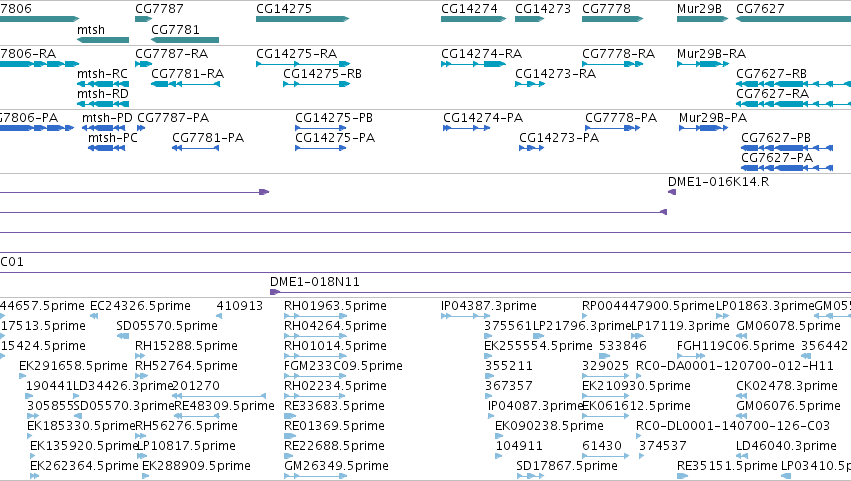The height and width of the screenshot is (481, 851).
Task: Click transcript label CG14273-RA
Action: tap(555, 74)
